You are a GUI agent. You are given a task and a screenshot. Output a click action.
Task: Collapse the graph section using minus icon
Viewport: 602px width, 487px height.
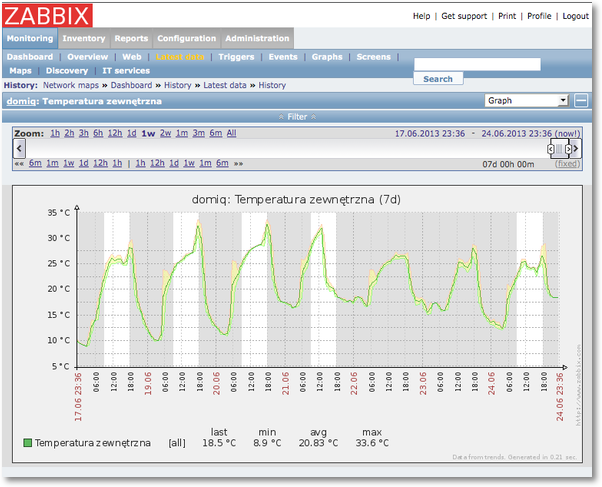click(581, 101)
